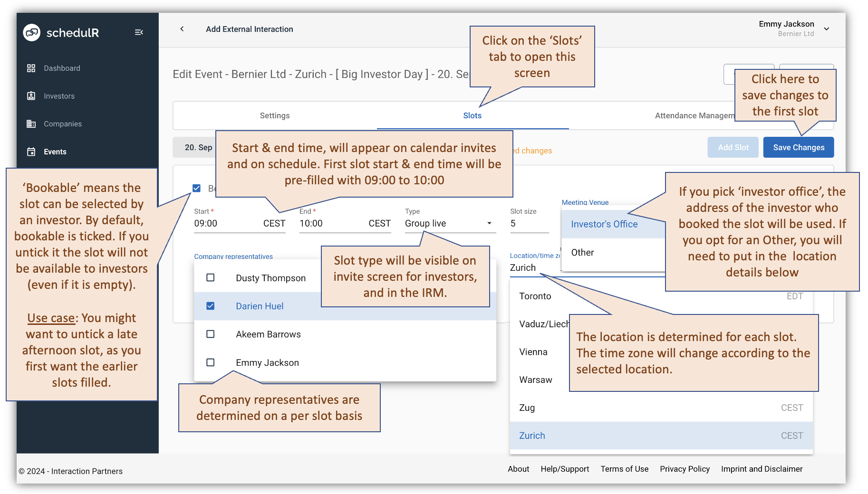Viewport: 868px width, 494px height.
Task: Open the Attendance Management tab
Action: tap(694, 115)
